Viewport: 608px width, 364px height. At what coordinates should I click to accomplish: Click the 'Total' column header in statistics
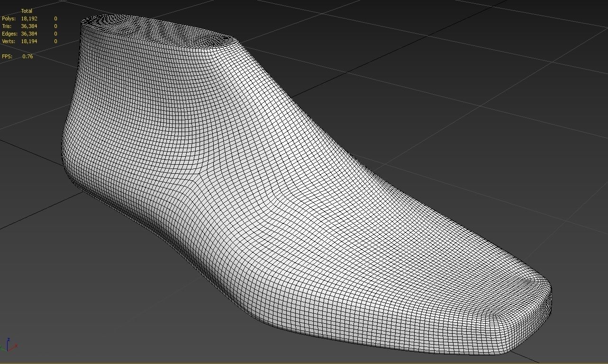coord(27,11)
